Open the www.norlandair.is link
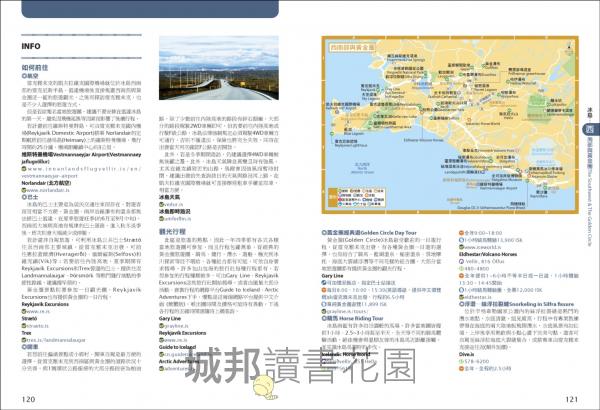Image resolution: width=600 pixels, height=410 pixels. click(x=49, y=190)
